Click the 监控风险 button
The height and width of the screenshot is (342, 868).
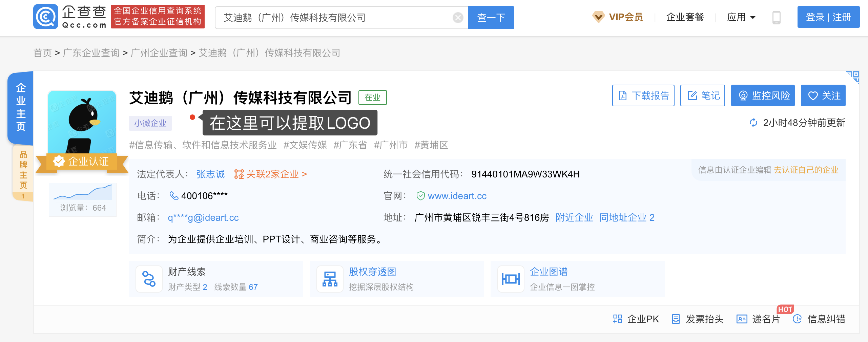coord(763,95)
